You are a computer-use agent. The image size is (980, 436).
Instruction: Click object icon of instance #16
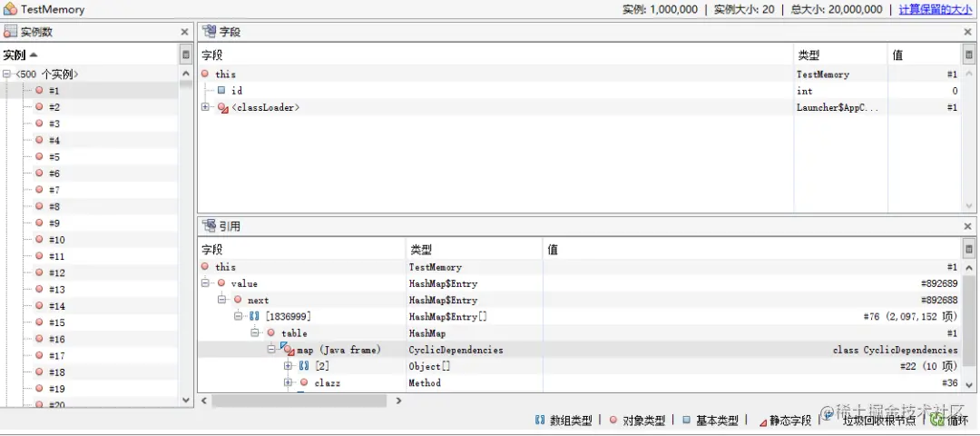[39, 339]
